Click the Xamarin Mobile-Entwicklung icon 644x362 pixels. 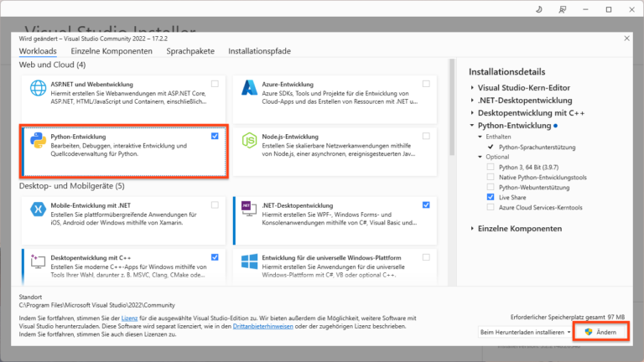click(x=38, y=209)
